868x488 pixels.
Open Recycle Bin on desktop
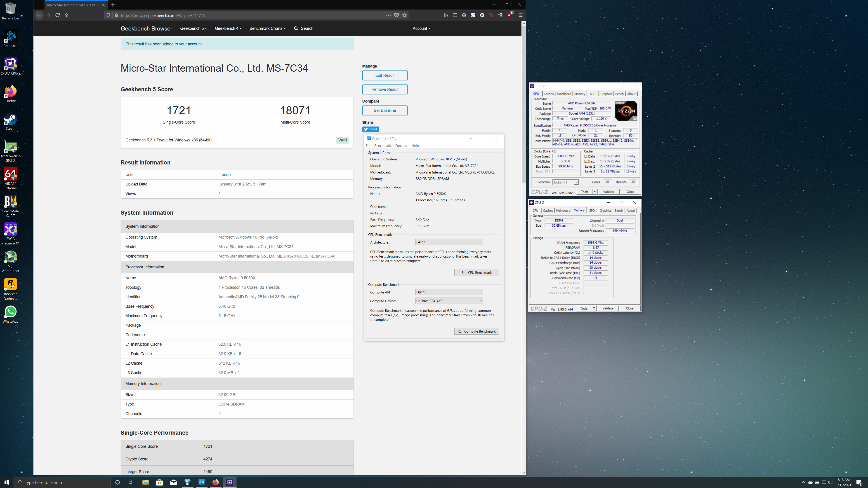[10, 11]
